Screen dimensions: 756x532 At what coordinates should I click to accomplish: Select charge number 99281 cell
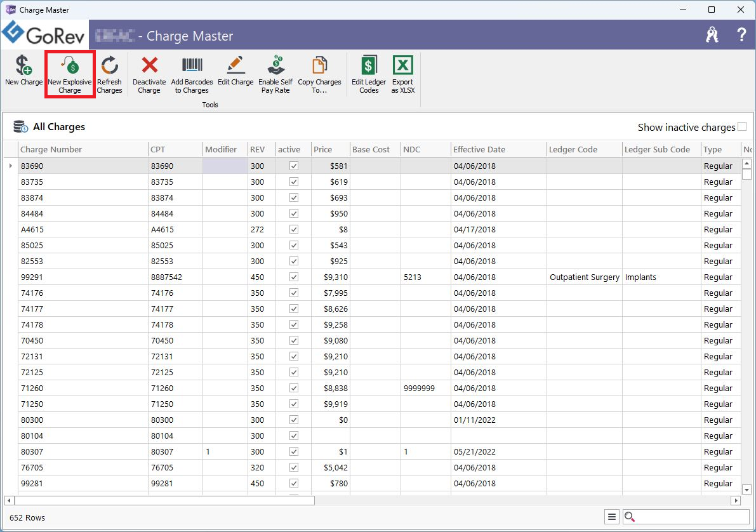[83, 483]
